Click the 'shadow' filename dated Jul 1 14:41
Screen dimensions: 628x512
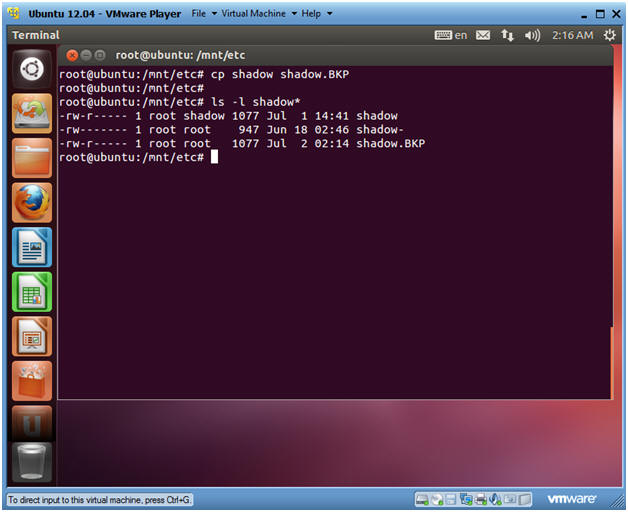(x=377, y=116)
